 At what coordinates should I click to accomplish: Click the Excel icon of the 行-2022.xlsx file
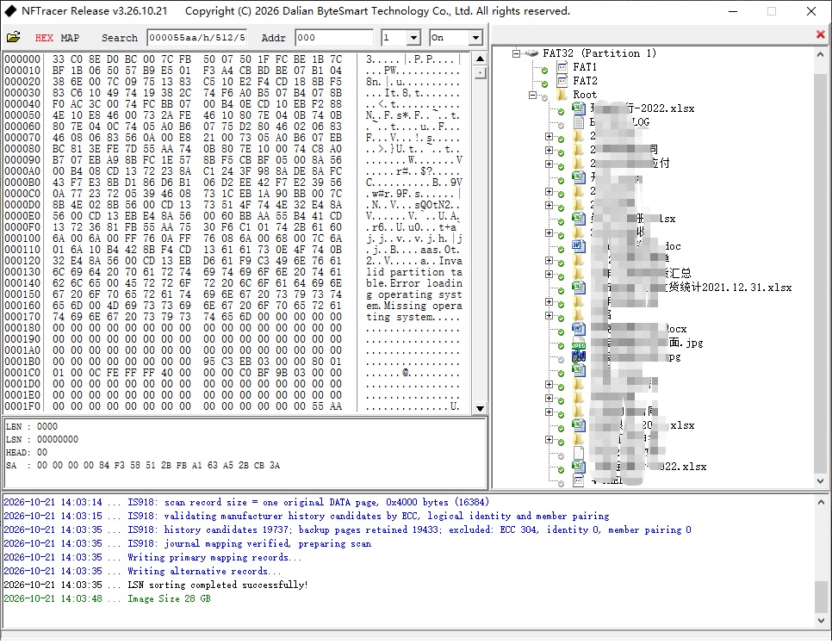pyautogui.click(x=579, y=108)
